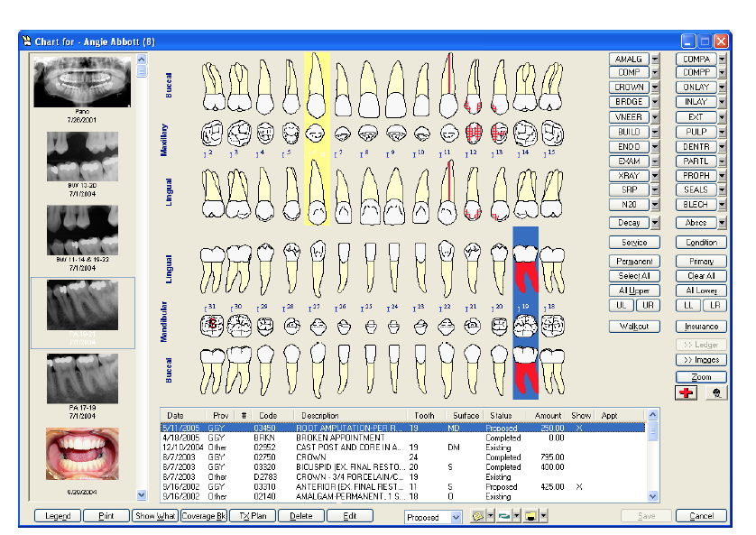Open the Tx Plan view

click(x=252, y=515)
